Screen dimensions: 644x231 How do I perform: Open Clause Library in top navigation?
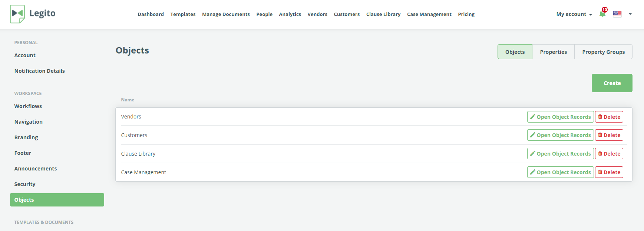coord(383,14)
